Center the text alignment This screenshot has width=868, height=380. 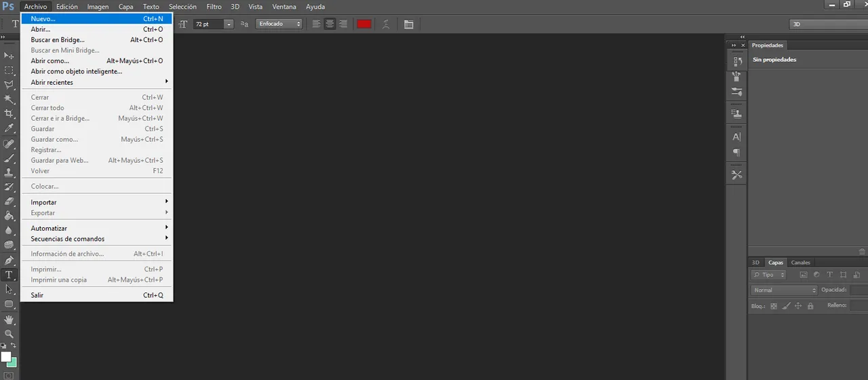point(330,24)
